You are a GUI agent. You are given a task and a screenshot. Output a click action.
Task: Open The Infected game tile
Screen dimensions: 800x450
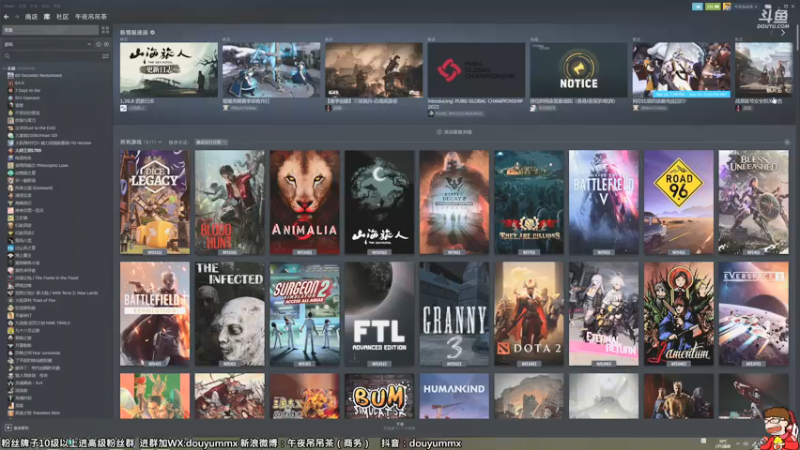230,314
